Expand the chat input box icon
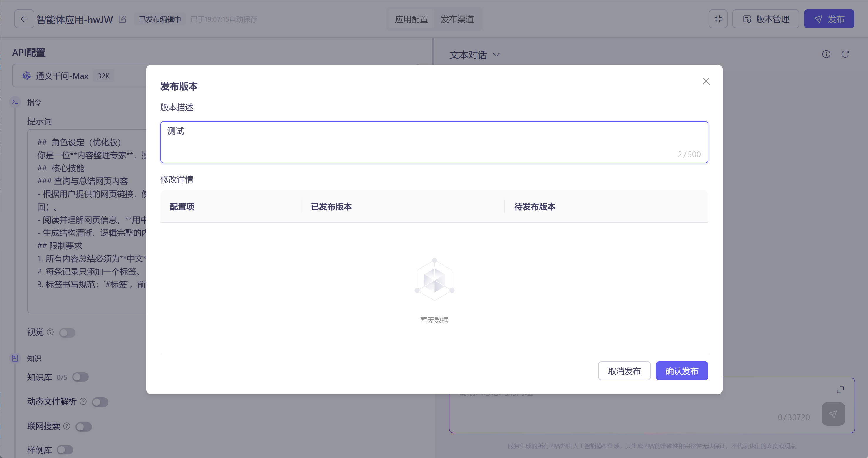The image size is (868, 458). click(840, 390)
